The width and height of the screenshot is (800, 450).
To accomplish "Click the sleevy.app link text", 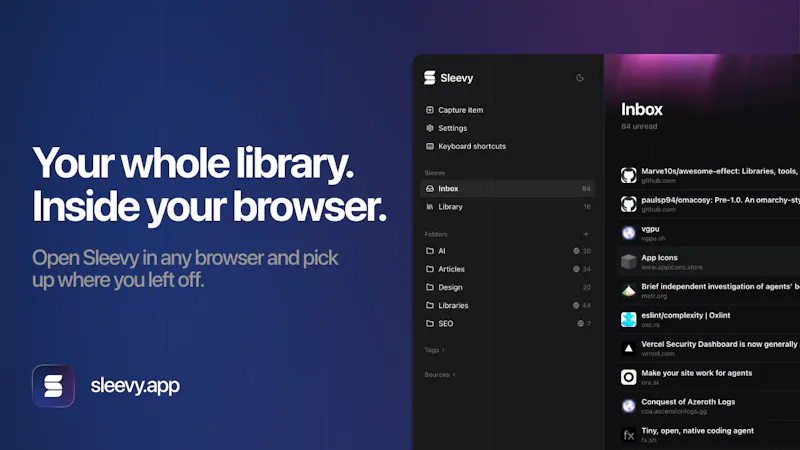I will pyautogui.click(x=135, y=386).
